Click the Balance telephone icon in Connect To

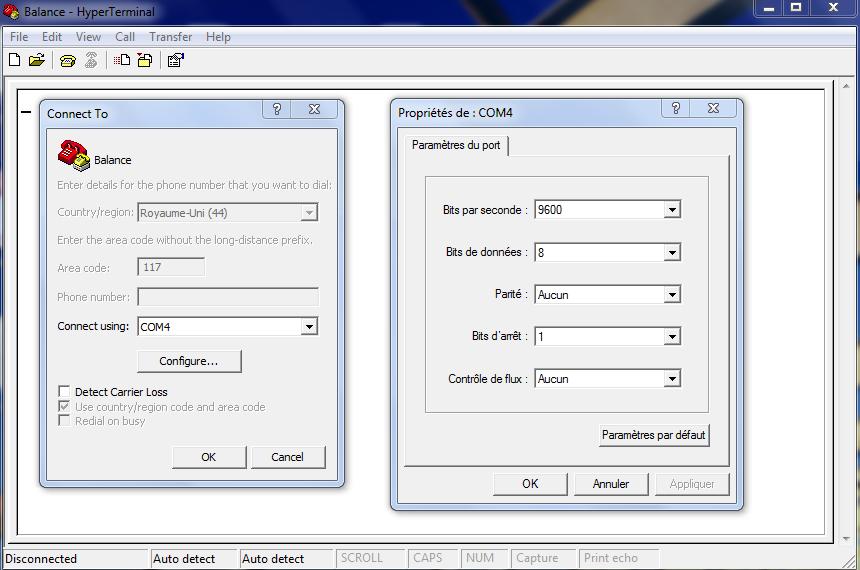point(73,155)
